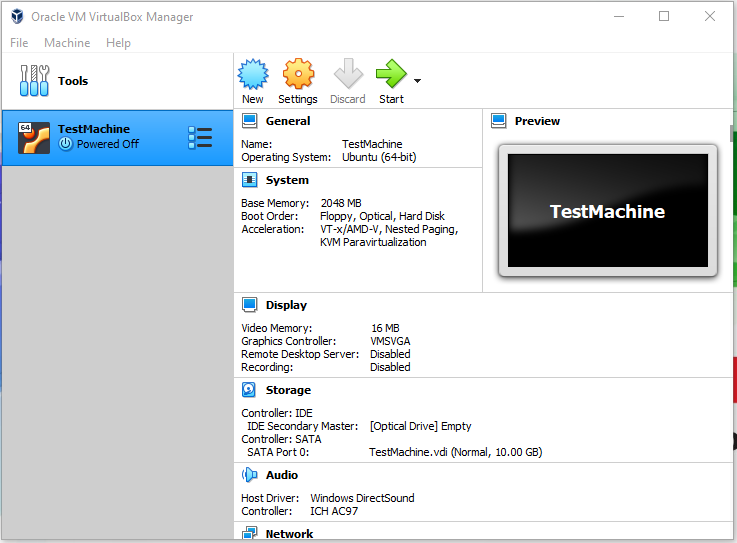Expand the Start button dropdown arrow
This screenshot has height=543, width=737.
[x=417, y=81]
